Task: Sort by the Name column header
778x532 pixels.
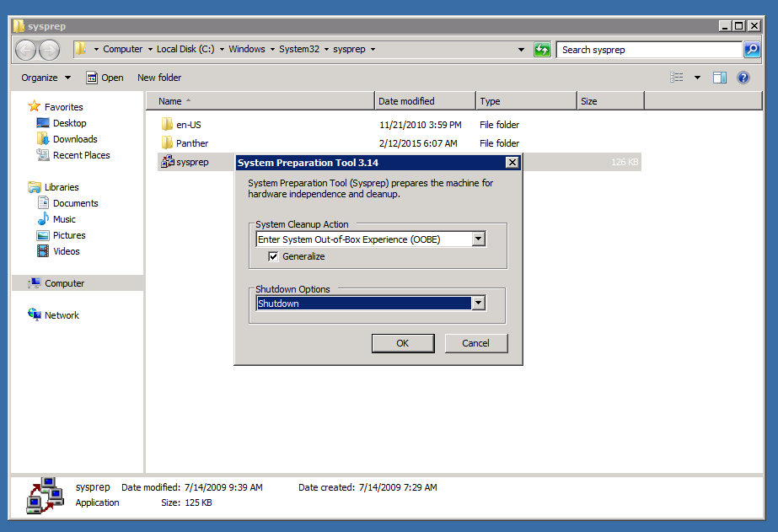Action: click(x=260, y=100)
